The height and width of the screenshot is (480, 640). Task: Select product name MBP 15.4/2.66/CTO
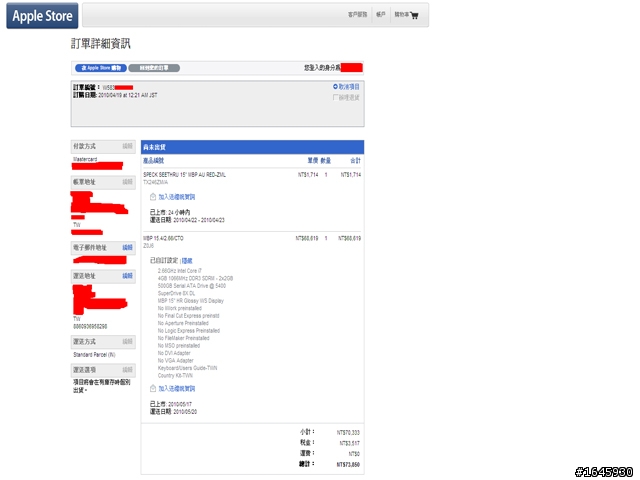click(163, 238)
